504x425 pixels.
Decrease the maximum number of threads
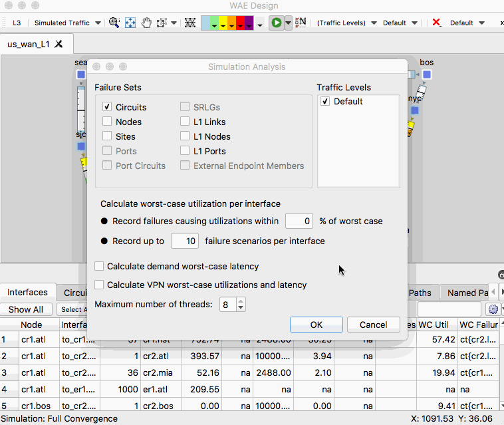click(x=241, y=308)
